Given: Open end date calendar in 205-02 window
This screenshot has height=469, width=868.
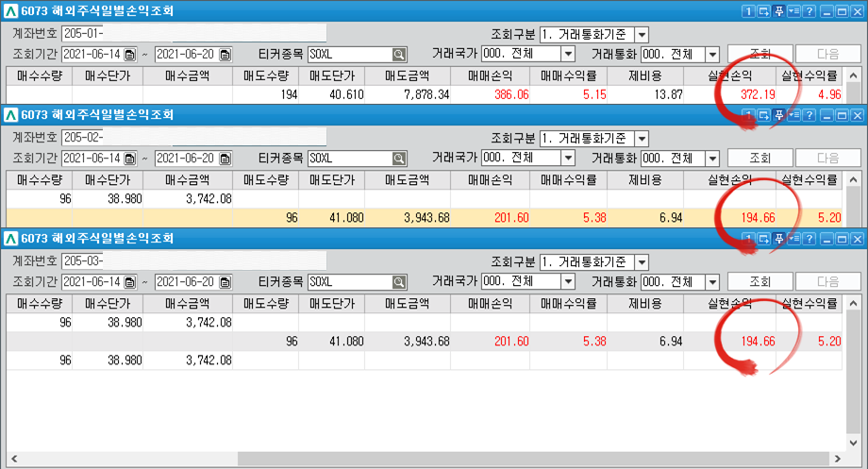Looking at the screenshot, I should [x=225, y=159].
